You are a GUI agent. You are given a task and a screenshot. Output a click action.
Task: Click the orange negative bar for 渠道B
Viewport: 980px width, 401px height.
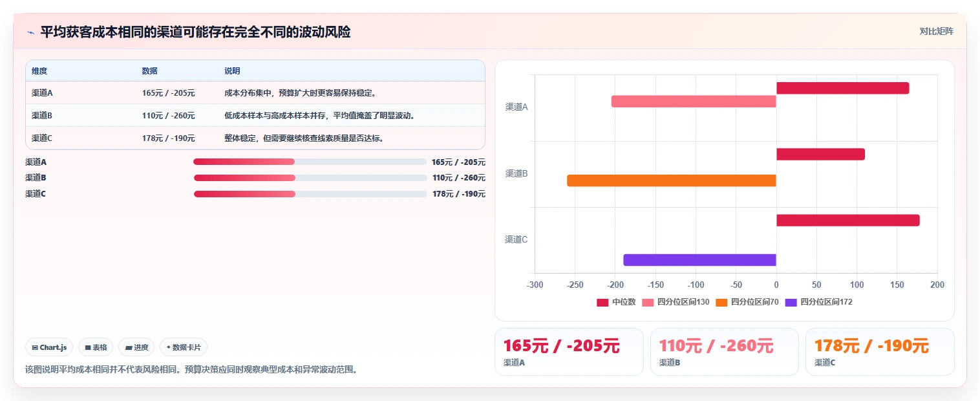click(x=672, y=180)
